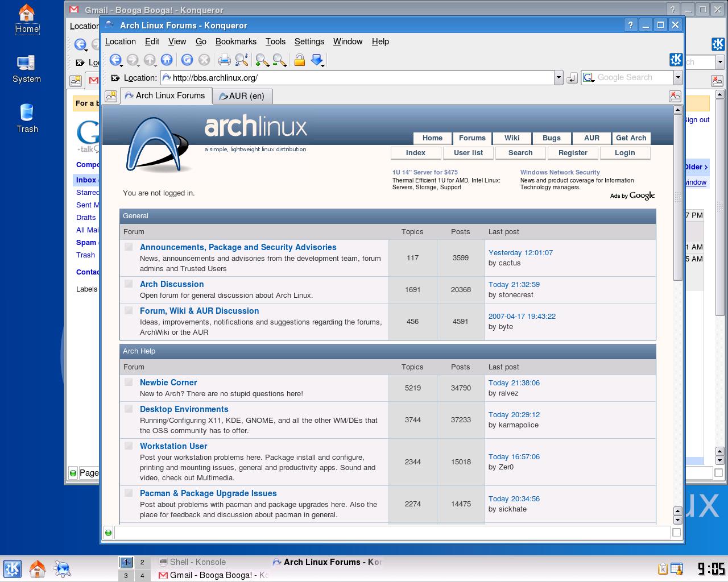Open the home URL via Arch Forums toolbar house icon
728x582 pixels.
click(167, 60)
